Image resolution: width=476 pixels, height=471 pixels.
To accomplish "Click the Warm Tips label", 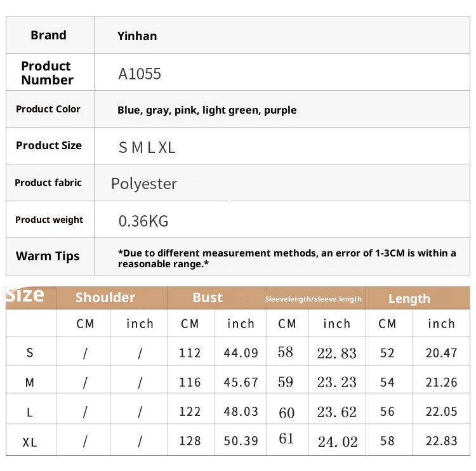I will pyautogui.click(x=48, y=256).
